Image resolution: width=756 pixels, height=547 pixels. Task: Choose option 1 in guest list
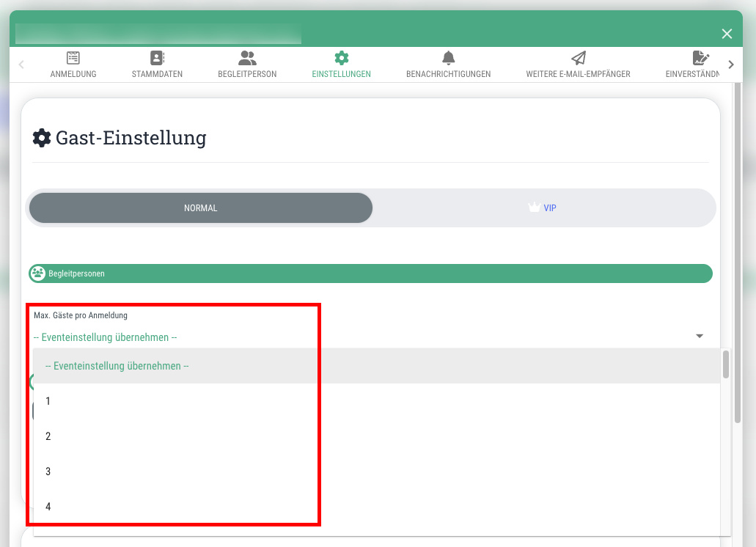tap(377, 401)
